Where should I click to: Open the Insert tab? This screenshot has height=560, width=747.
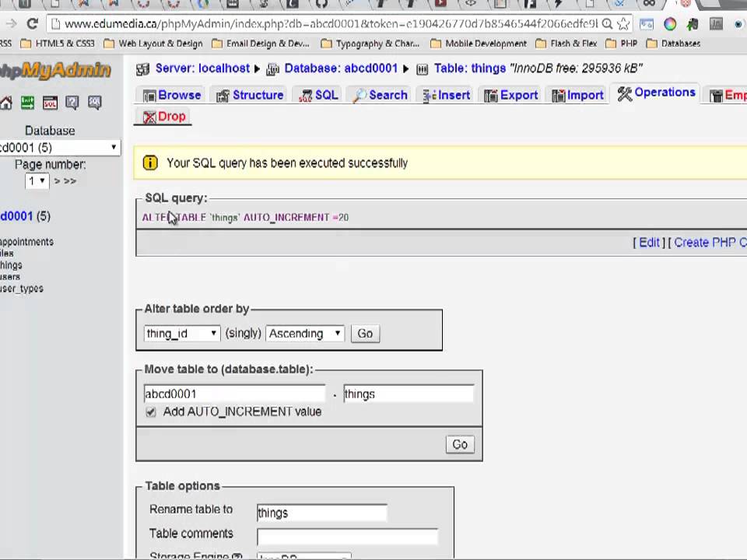tap(447, 95)
